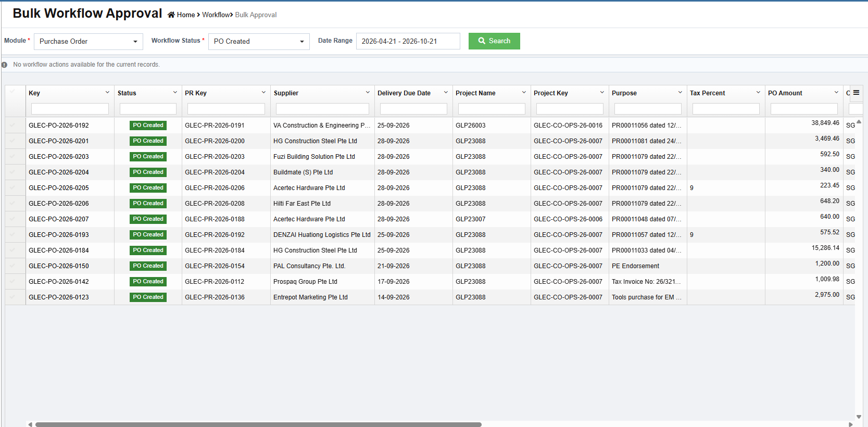This screenshot has width=868, height=427.
Task: Click the scroll-up arrow of the grid
Action: 859,122
